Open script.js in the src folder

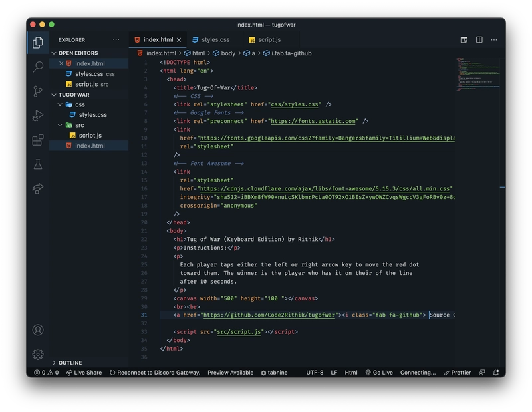click(89, 136)
